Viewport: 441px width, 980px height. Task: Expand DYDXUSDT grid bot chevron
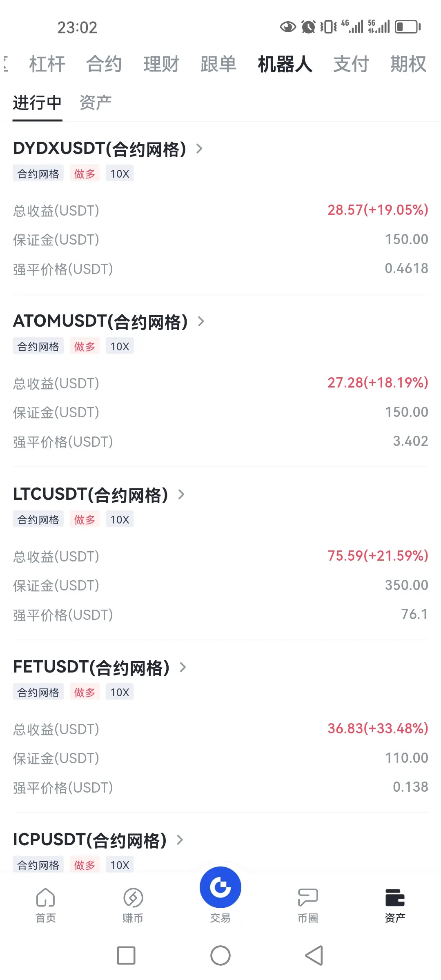click(199, 149)
